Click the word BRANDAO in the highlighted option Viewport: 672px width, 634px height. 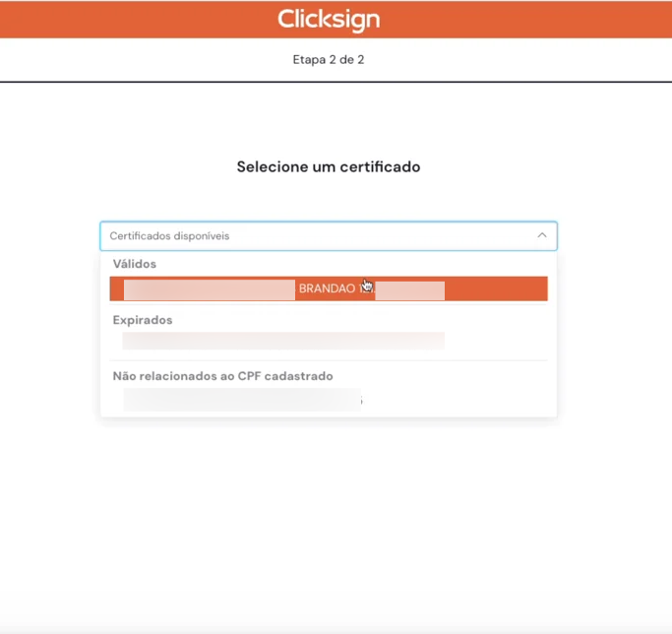click(326, 289)
